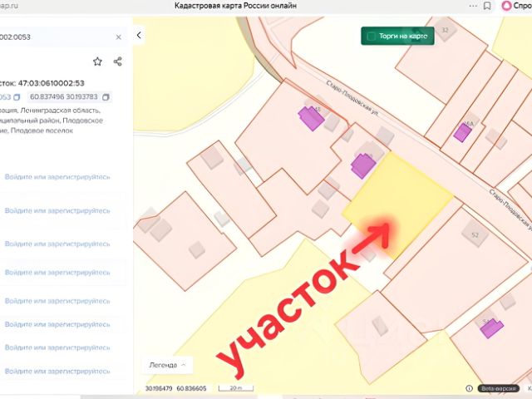Click the address text Плодовое поселок

point(42,131)
